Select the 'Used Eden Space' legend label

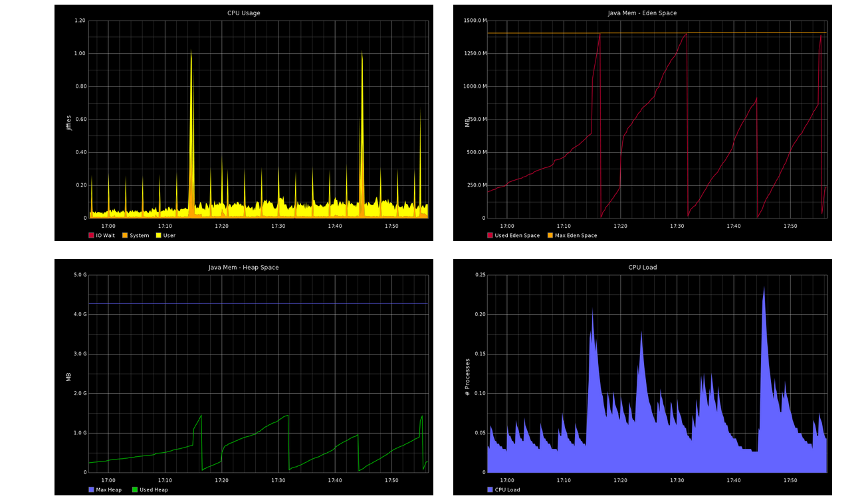(x=518, y=236)
